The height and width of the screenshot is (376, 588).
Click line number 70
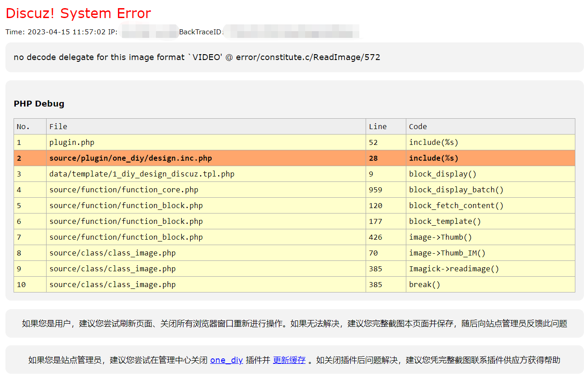386,253
